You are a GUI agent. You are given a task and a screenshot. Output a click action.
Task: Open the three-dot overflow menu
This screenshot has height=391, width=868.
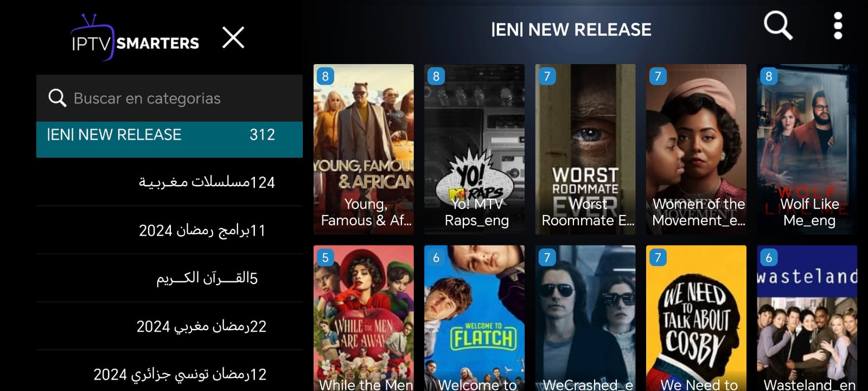(x=838, y=26)
